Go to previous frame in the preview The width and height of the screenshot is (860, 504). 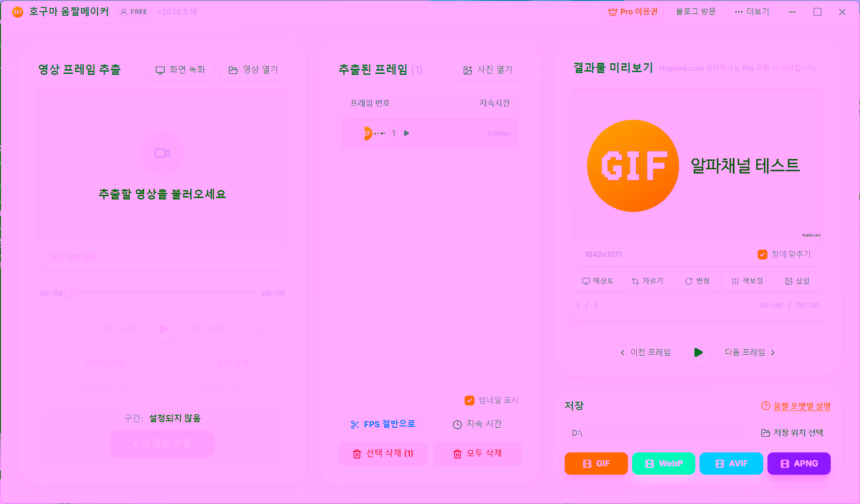(x=645, y=352)
